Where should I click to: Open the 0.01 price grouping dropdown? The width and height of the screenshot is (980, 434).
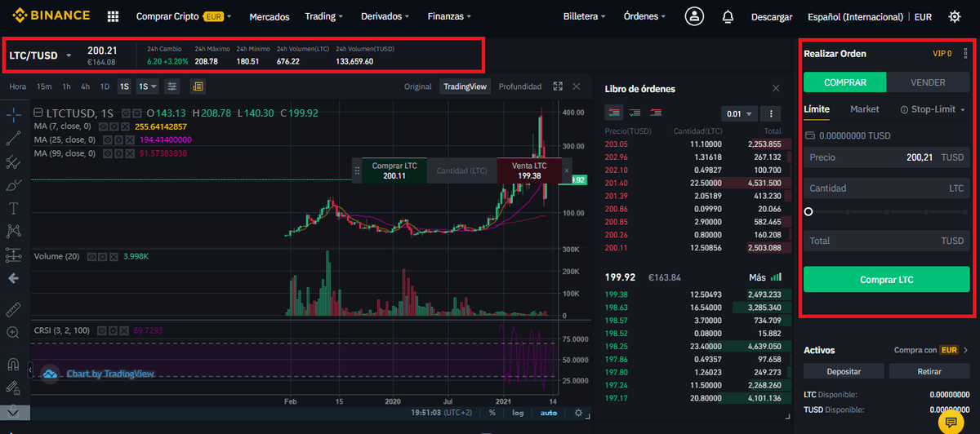tap(739, 113)
